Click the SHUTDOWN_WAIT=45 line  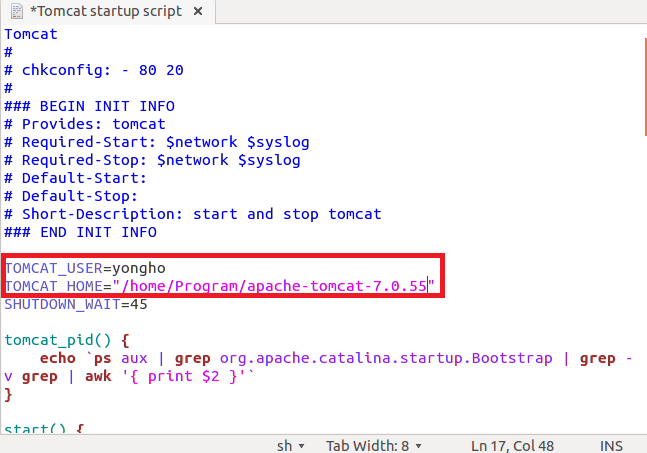coord(76,304)
